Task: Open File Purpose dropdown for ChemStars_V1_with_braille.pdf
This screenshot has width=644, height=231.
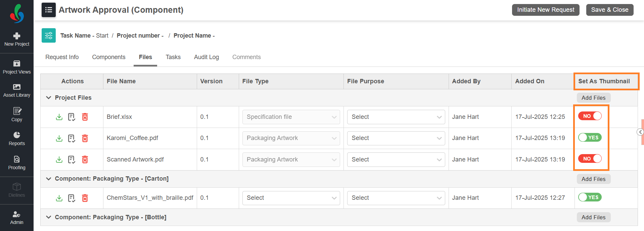Action: tap(396, 198)
